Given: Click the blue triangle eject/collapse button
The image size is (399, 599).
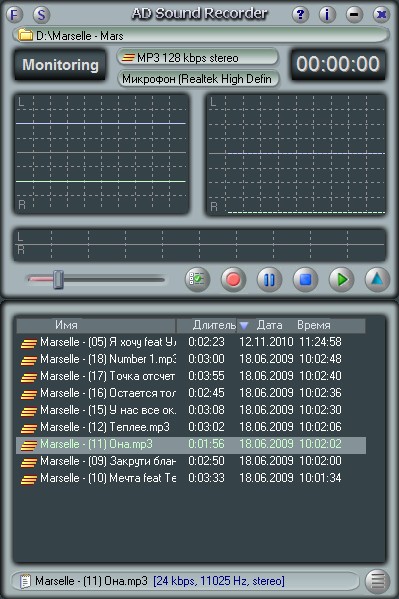Looking at the screenshot, I should click(377, 280).
